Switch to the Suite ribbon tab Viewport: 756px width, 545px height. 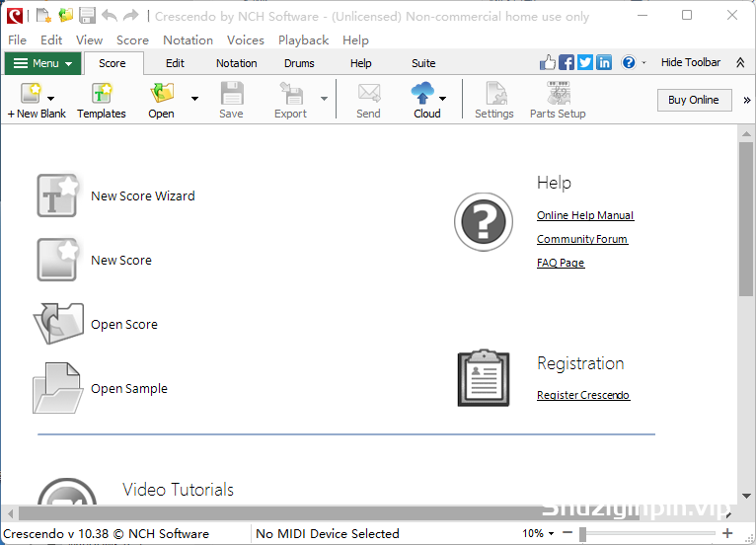[423, 63]
